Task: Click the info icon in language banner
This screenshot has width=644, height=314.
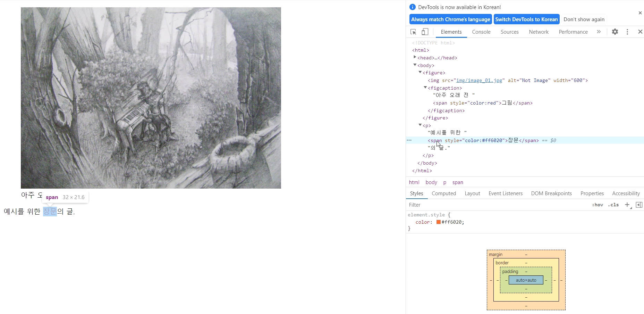Action: (x=413, y=7)
